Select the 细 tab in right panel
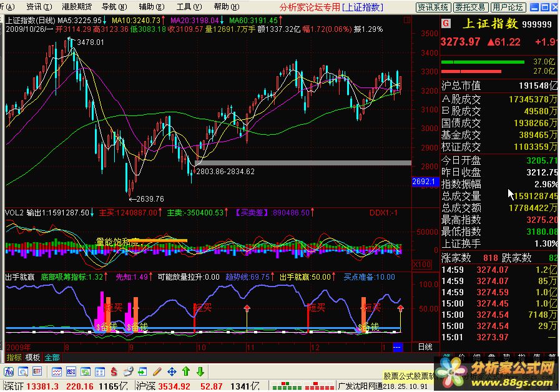This screenshot has width=560, height=392. 476,356
